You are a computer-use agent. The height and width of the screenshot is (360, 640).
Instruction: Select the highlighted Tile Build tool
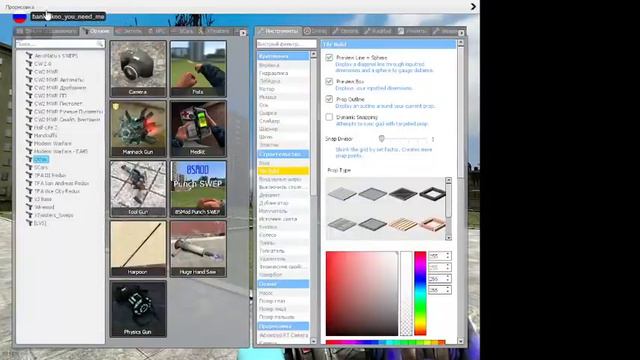tap(283, 171)
